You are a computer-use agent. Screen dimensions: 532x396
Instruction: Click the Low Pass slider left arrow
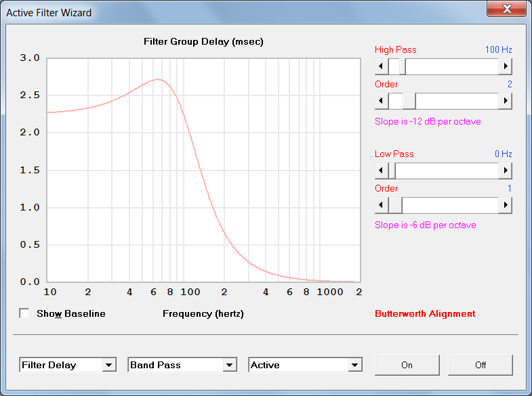click(382, 171)
